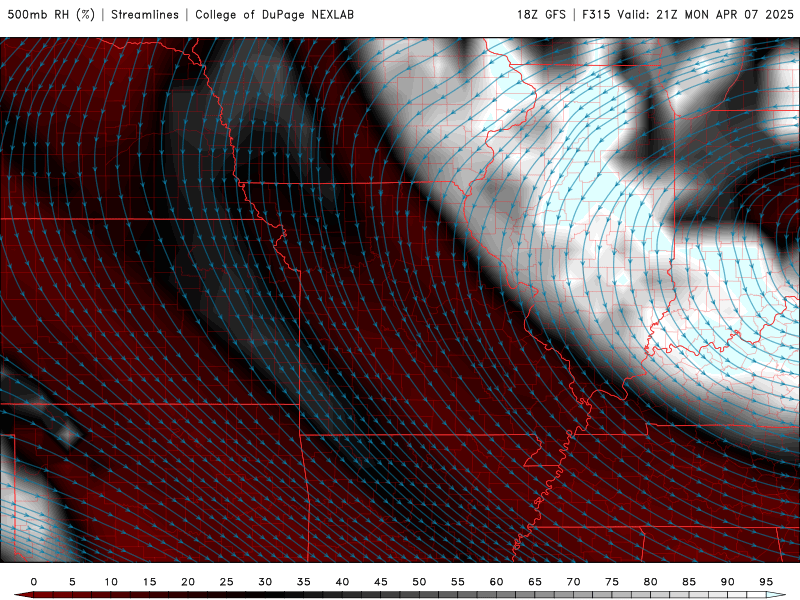Select the 0 label on the color scale
The image size is (800, 600).
[34, 582]
